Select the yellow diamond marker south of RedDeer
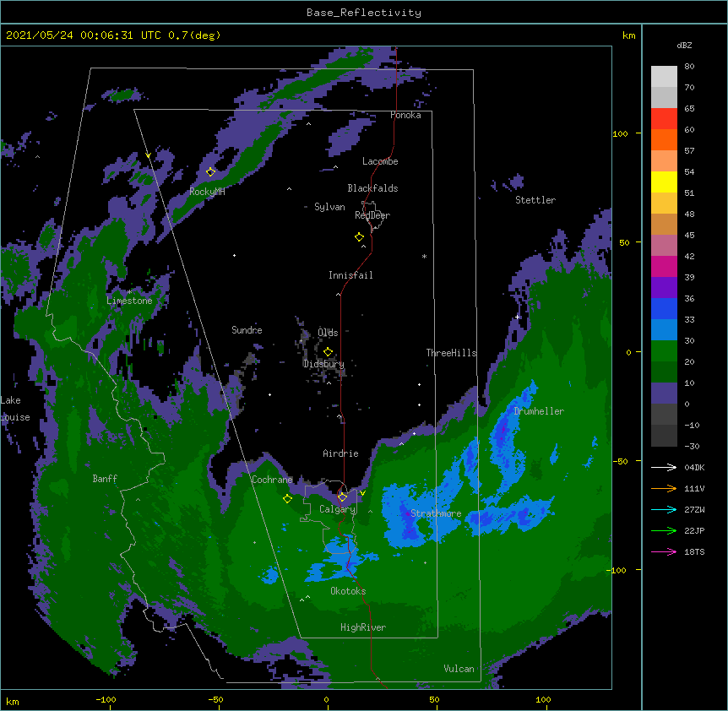Viewport: 728px width, 711px height. tap(359, 237)
